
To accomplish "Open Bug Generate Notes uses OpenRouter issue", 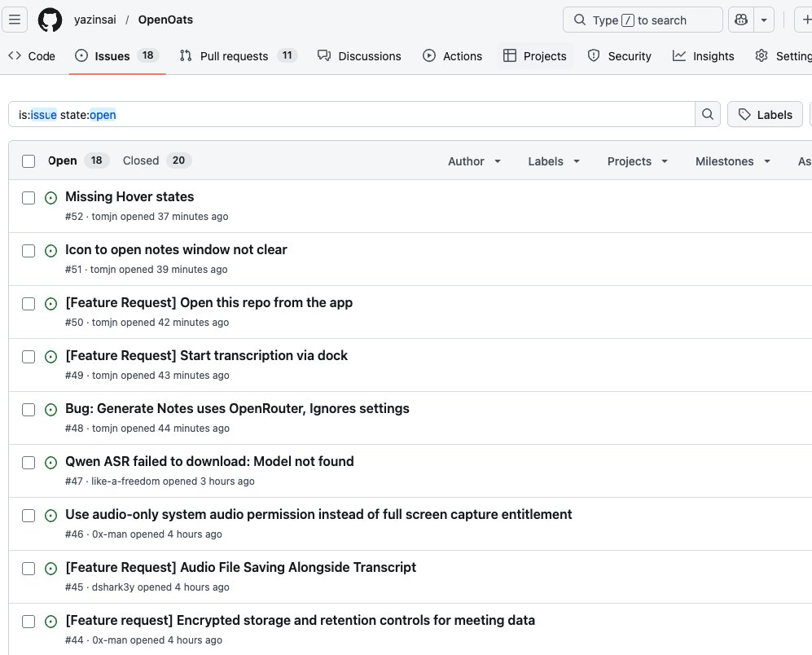I will 237,408.
